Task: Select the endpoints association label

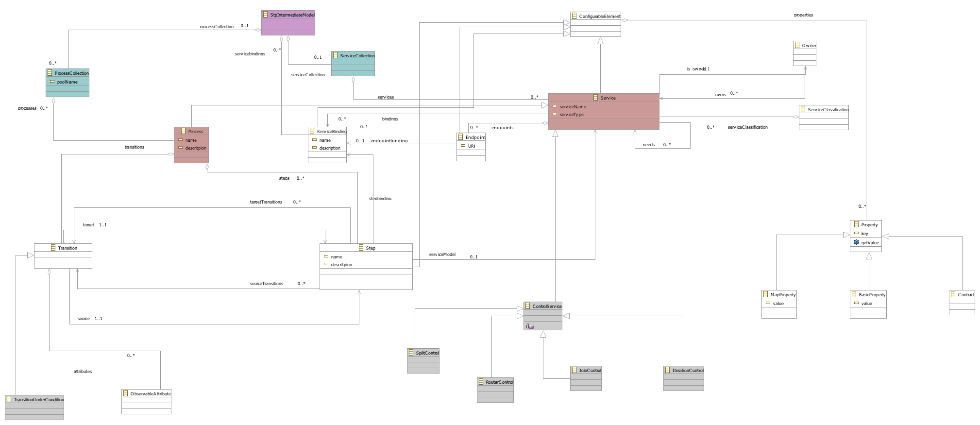Action: [502, 128]
